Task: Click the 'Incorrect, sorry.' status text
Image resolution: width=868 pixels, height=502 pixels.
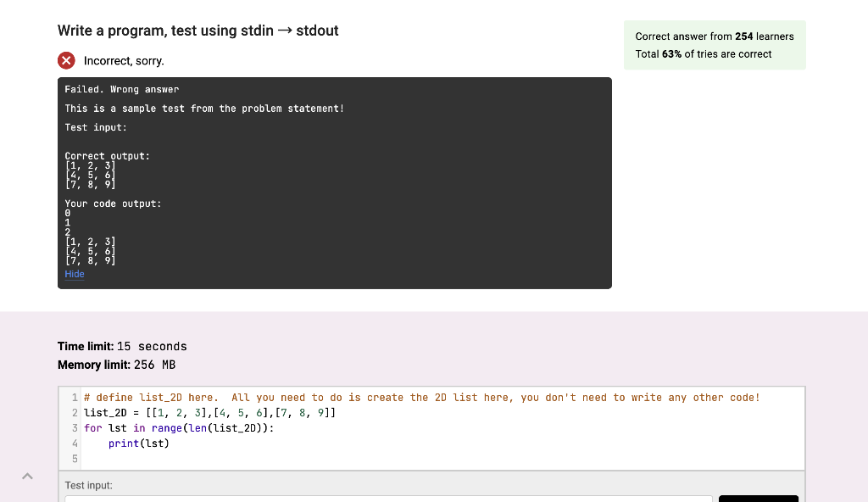Action: tap(124, 61)
